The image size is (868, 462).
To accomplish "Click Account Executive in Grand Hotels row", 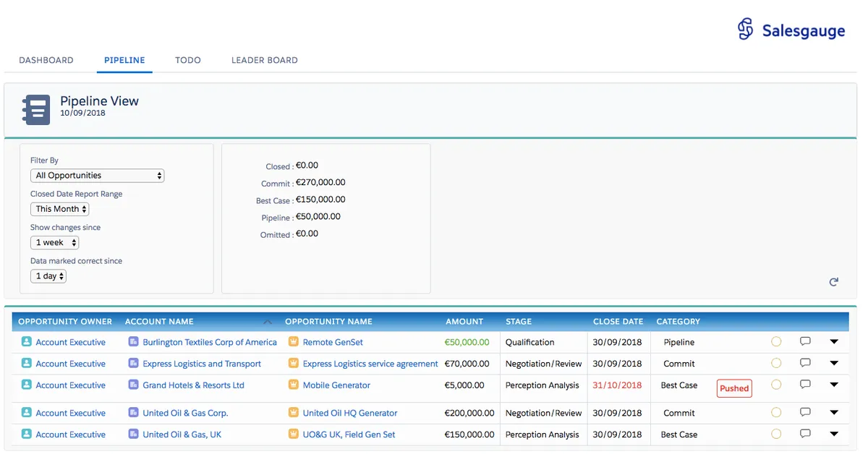I will click(x=71, y=385).
